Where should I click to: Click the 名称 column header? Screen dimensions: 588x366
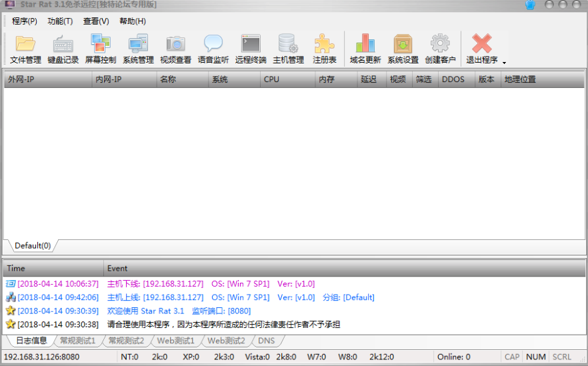click(x=182, y=79)
